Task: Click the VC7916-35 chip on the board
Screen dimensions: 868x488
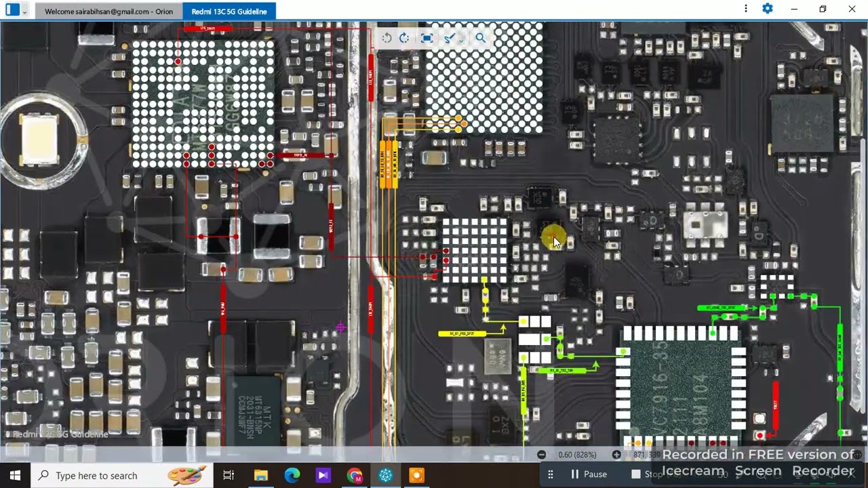Action: (681, 388)
